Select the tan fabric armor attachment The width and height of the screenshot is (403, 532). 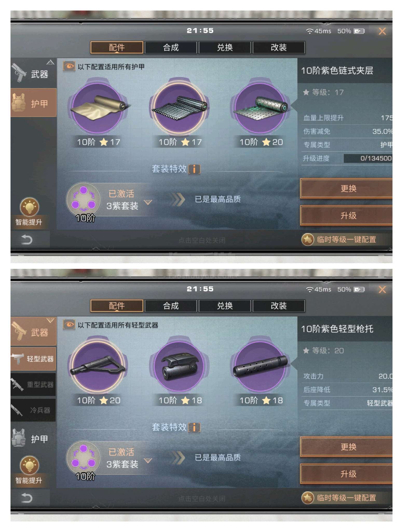pos(98,107)
